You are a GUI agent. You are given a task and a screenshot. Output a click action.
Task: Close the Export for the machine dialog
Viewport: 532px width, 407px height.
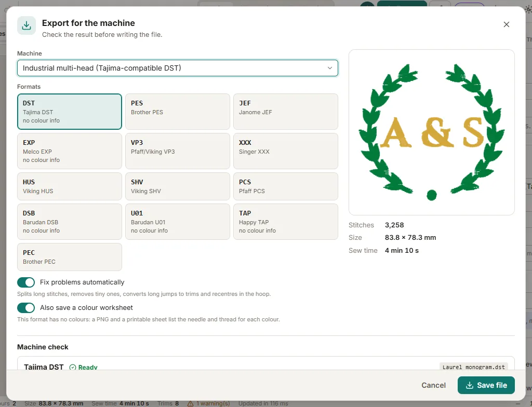tap(506, 24)
